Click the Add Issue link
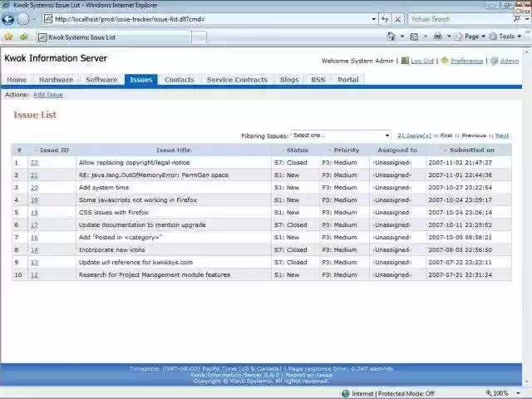The image size is (532, 399). point(48,95)
